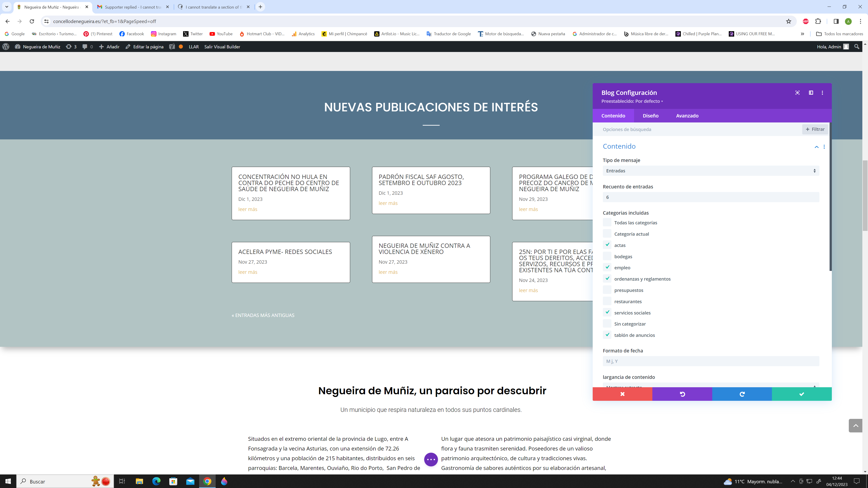Viewport: 868px width, 488px height.
Task: Enable the bodegas category checkbox
Action: (607, 256)
